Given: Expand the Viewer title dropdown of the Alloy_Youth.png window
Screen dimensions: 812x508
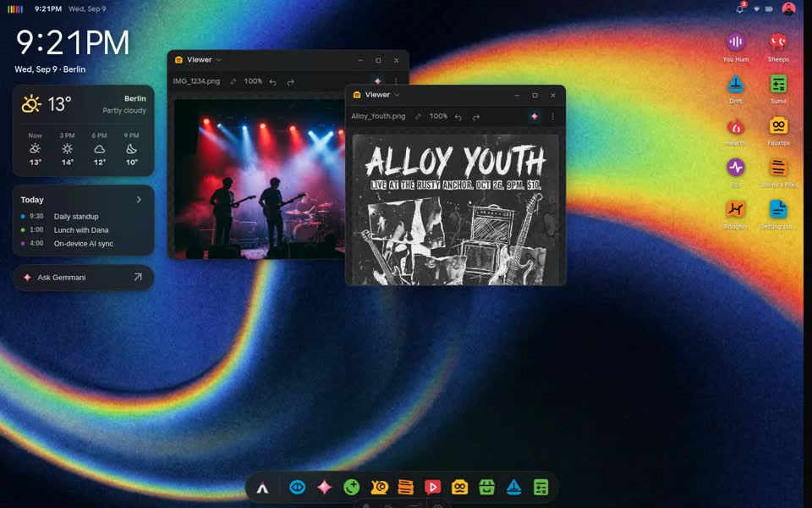Looking at the screenshot, I should pos(398,95).
